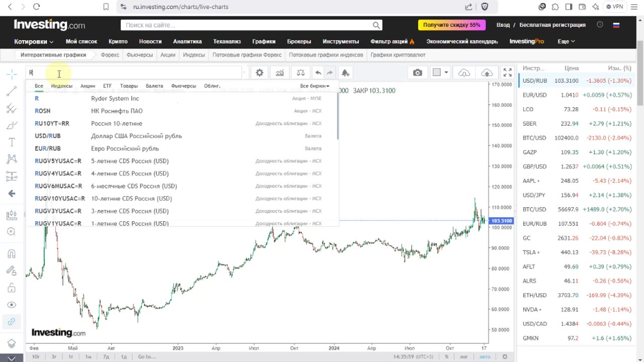Viewport: 644px width, 362px height.
Task: Click the site search magnifier icon
Action: coord(376,25)
